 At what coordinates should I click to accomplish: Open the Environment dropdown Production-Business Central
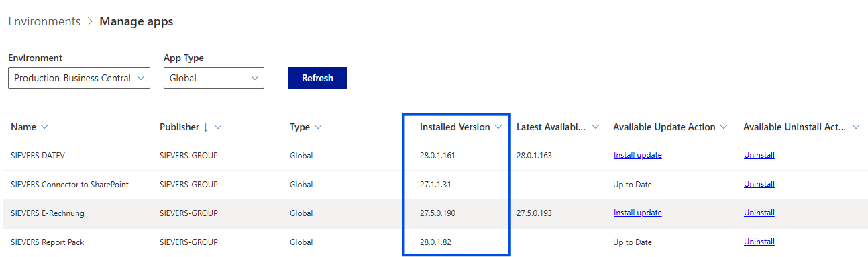(78, 78)
